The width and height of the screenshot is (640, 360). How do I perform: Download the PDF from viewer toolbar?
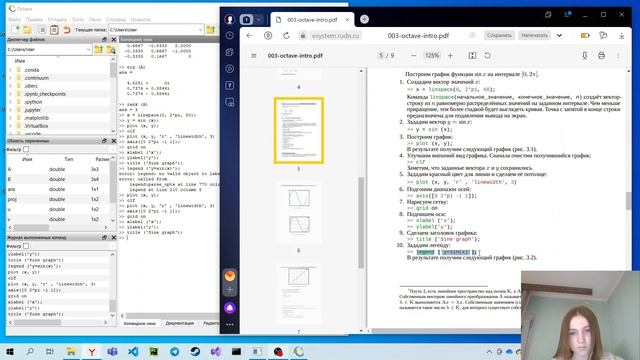pos(584,56)
